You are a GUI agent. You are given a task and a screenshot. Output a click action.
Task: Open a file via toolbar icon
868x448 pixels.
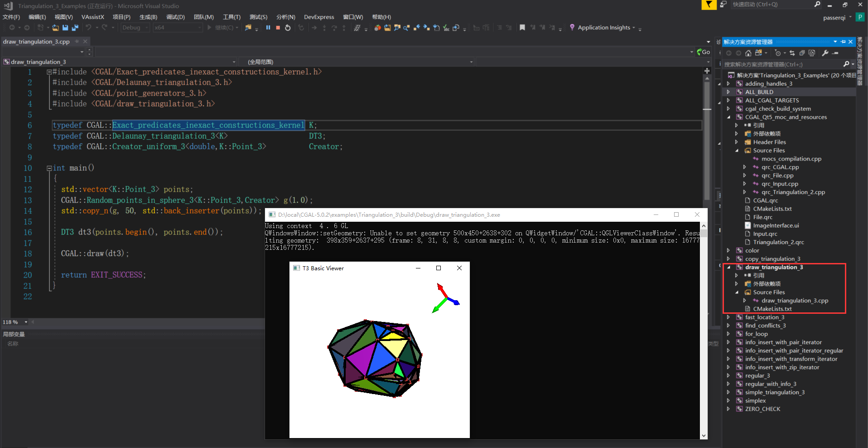point(55,28)
